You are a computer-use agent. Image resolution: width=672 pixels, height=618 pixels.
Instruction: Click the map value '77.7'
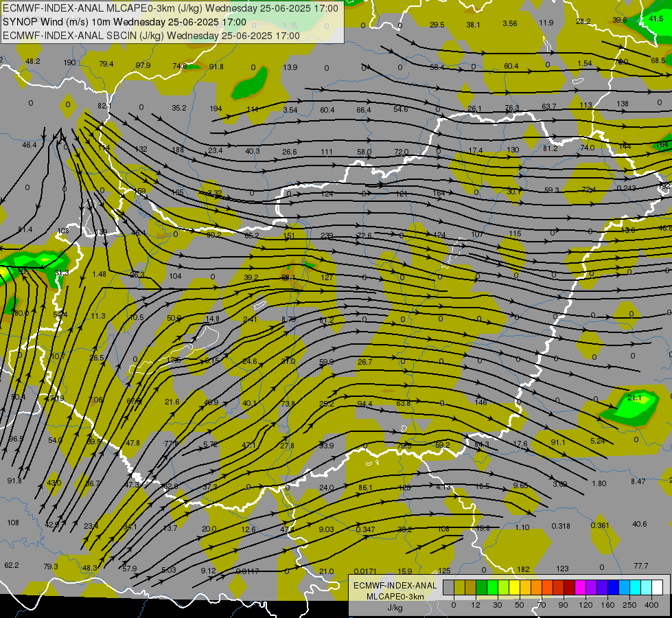coord(640,566)
